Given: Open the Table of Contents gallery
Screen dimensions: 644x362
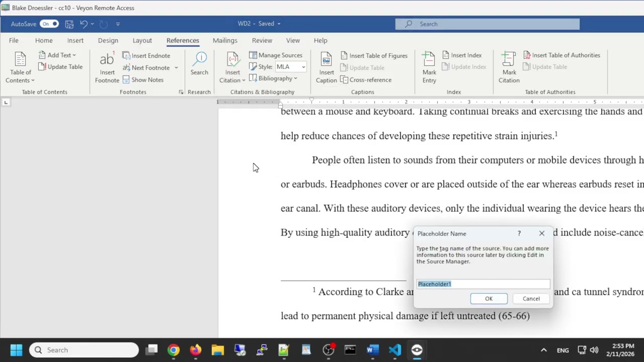Looking at the screenshot, I should 20,67.
